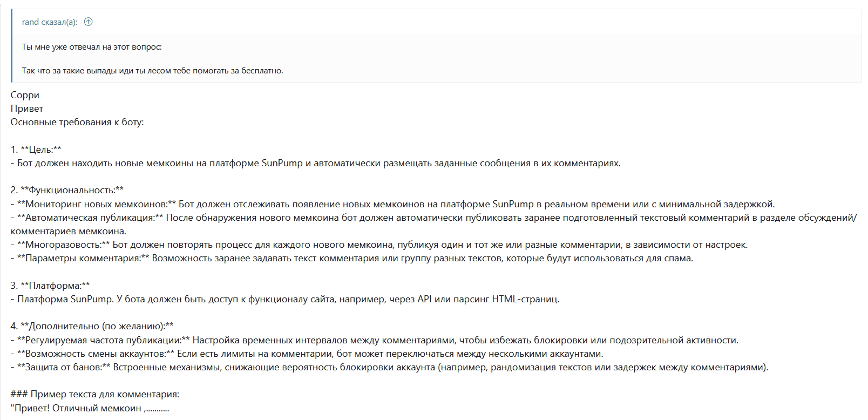Click the heading '2. **Функциональность:**'
Viewport: 868px width, 420px height.
[x=67, y=190]
